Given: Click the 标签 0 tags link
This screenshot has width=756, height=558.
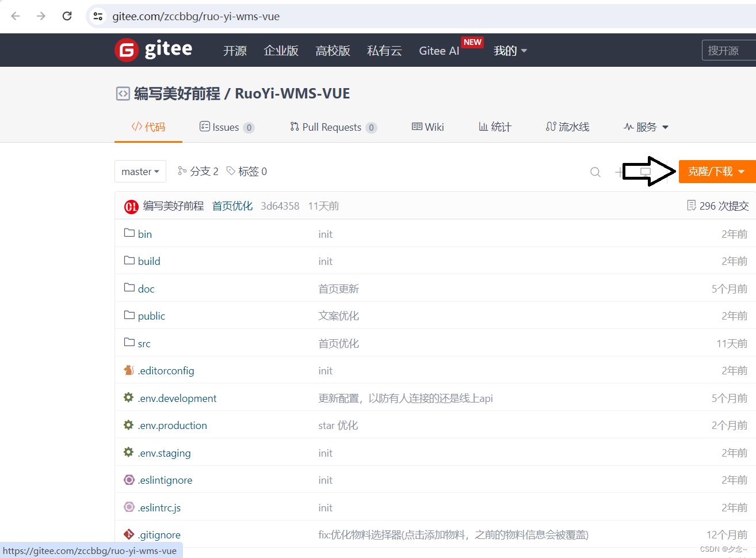Looking at the screenshot, I should pos(247,171).
